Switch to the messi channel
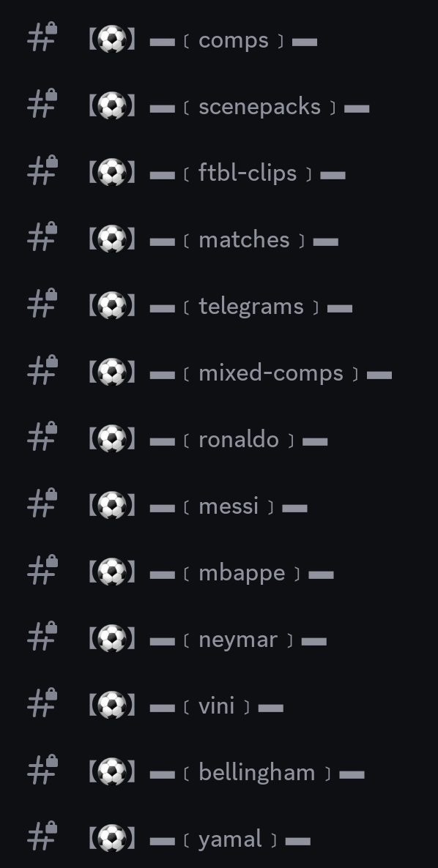 click(x=219, y=506)
